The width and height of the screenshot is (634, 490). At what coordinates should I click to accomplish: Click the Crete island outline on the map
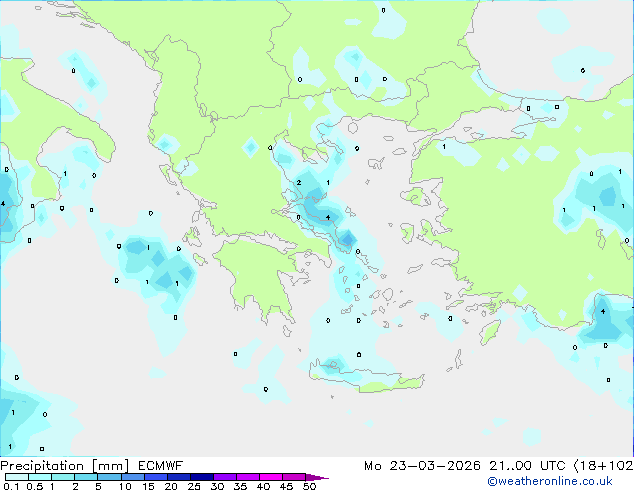[366, 376]
